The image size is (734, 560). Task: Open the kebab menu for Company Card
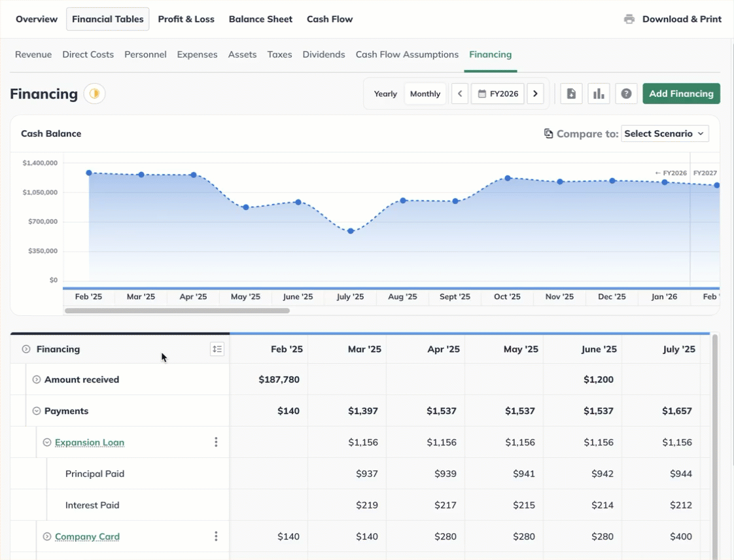pyautogui.click(x=216, y=536)
